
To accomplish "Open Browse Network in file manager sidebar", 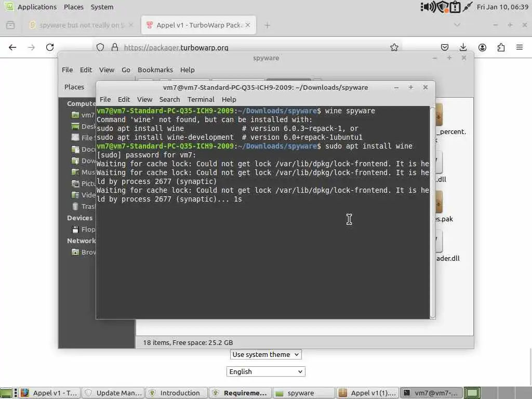I will click(83, 252).
